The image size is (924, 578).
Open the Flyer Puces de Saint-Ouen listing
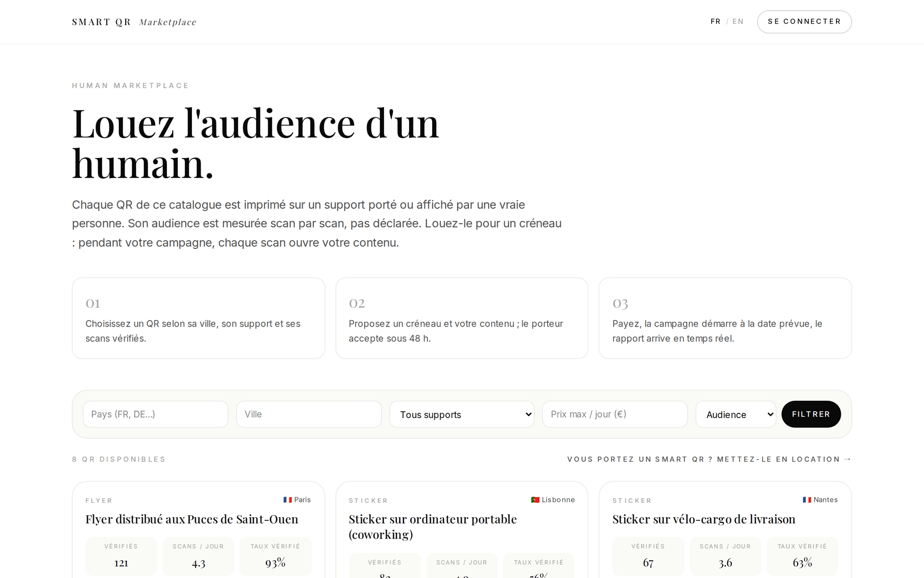pos(192,519)
